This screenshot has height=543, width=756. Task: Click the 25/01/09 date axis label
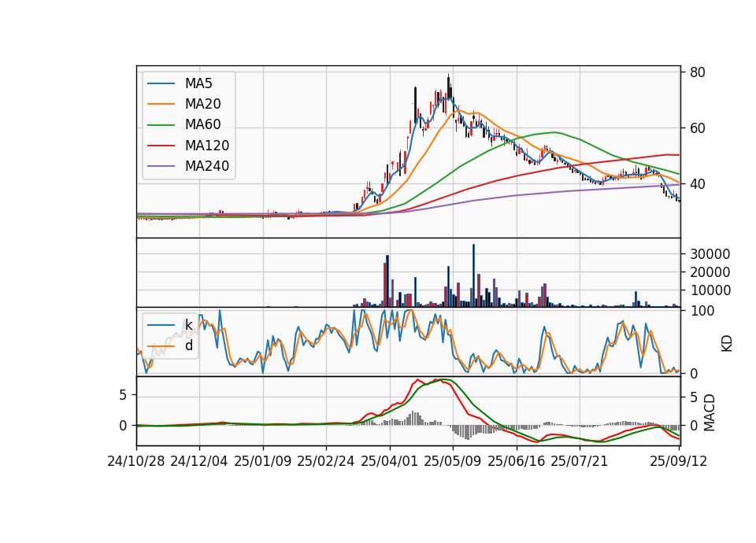click(x=263, y=462)
